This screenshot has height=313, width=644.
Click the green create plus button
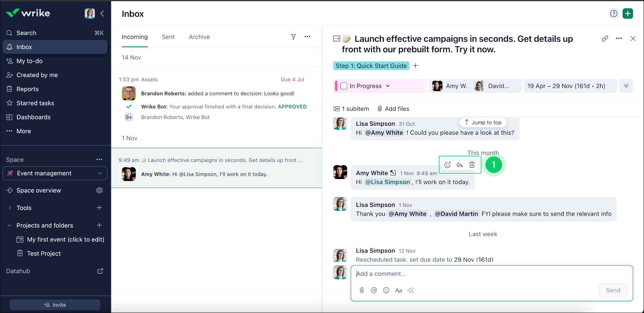click(x=628, y=14)
